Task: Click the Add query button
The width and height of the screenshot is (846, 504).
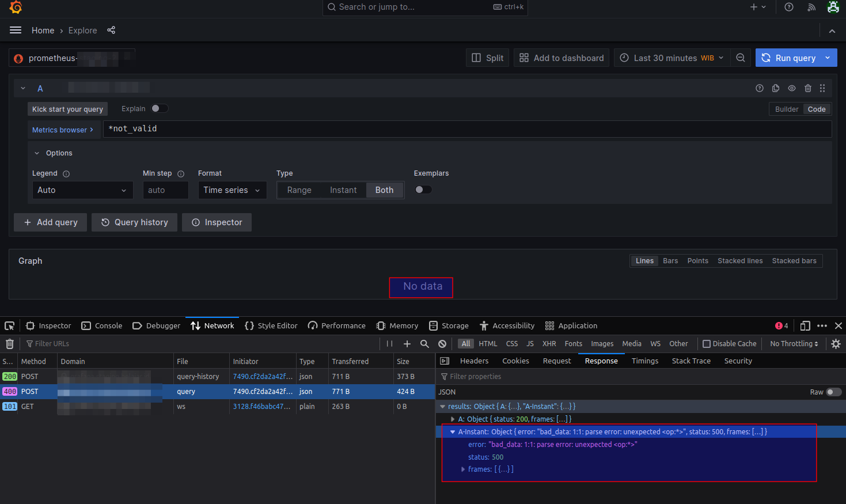Action: (x=51, y=222)
